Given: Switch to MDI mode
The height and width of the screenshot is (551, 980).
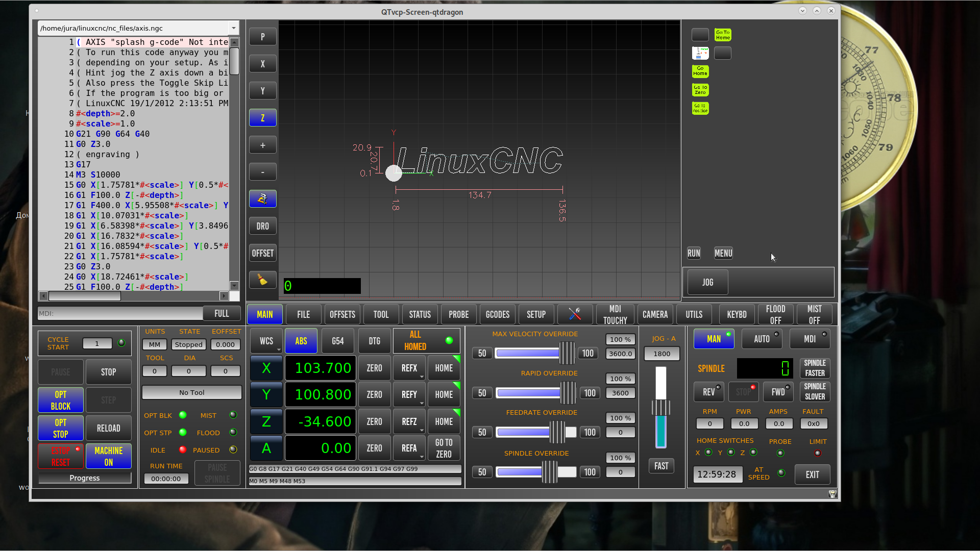Looking at the screenshot, I should pyautogui.click(x=810, y=339).
